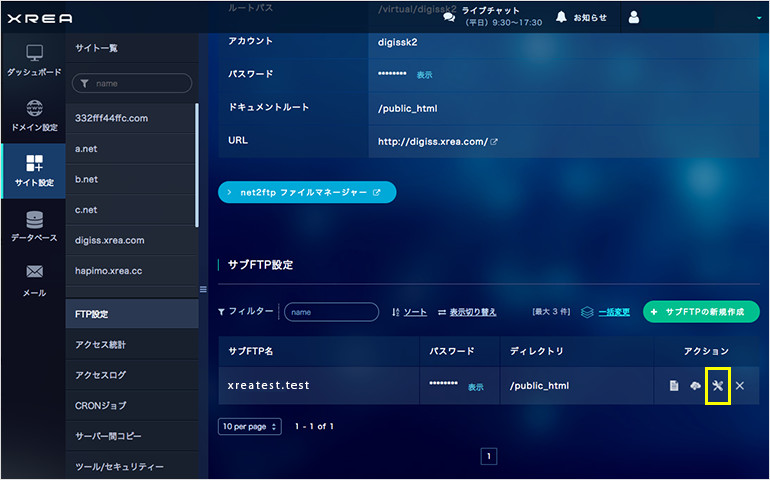
Task: Show the main account password via 表示
Action: coord(424,75)
